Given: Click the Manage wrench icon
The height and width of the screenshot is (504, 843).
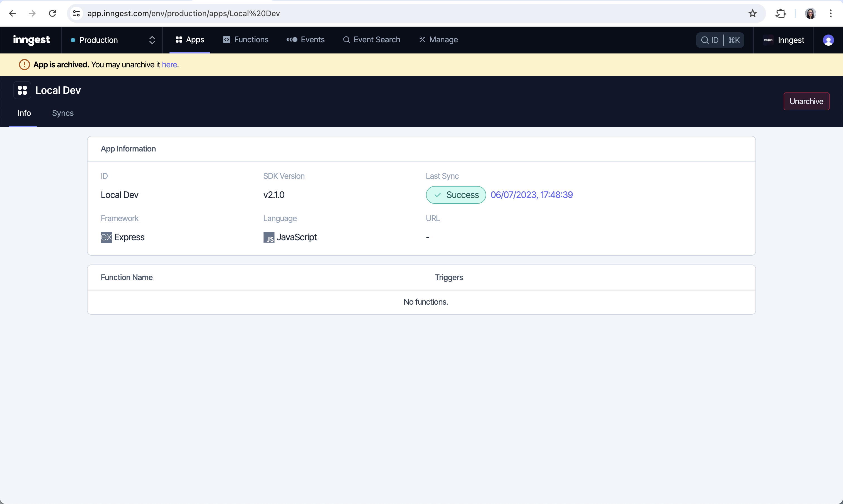Looking at the screenshot, I should (x=422, y=40).
